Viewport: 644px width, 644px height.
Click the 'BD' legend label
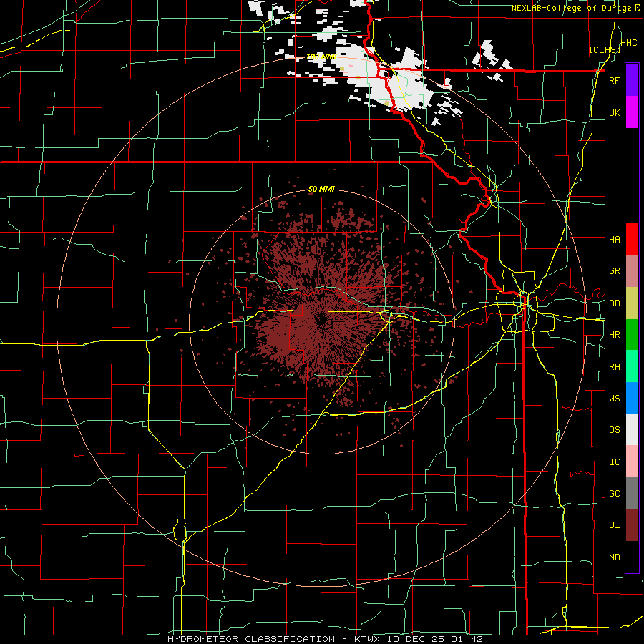614,303
